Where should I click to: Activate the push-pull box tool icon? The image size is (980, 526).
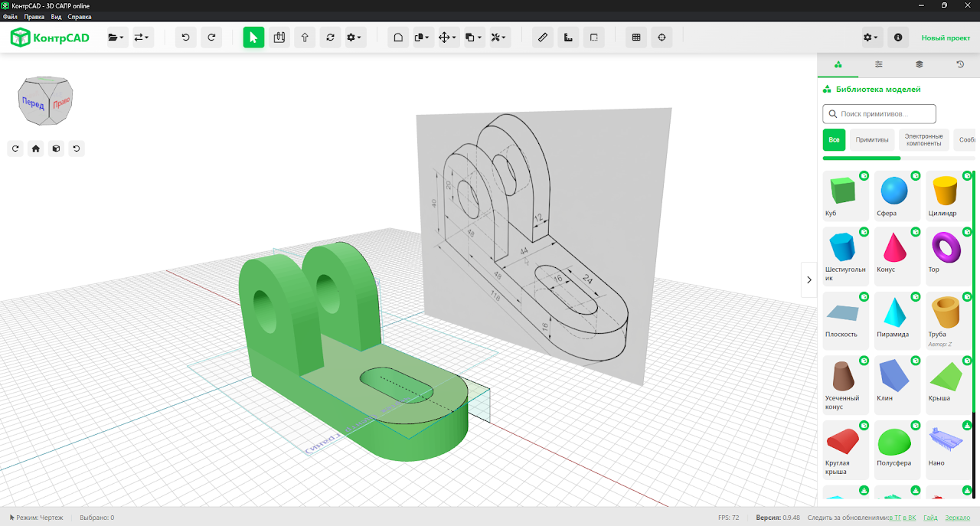pos(279,38)
